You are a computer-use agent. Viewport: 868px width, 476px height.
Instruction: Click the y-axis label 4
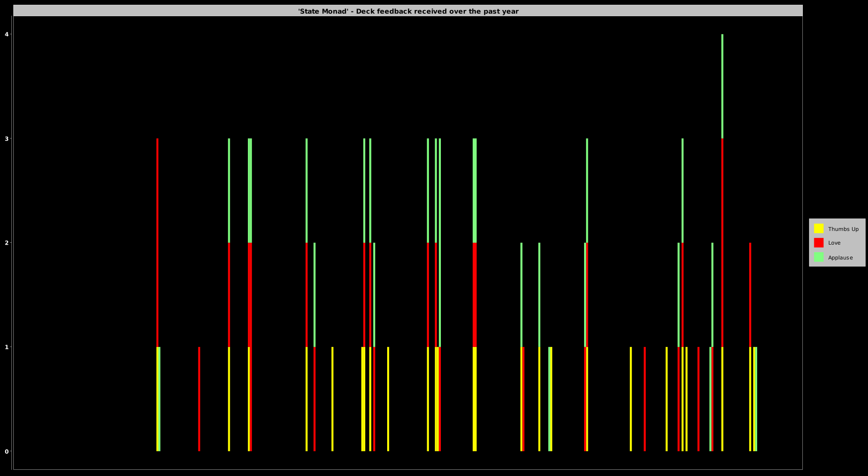click(7, 34)
